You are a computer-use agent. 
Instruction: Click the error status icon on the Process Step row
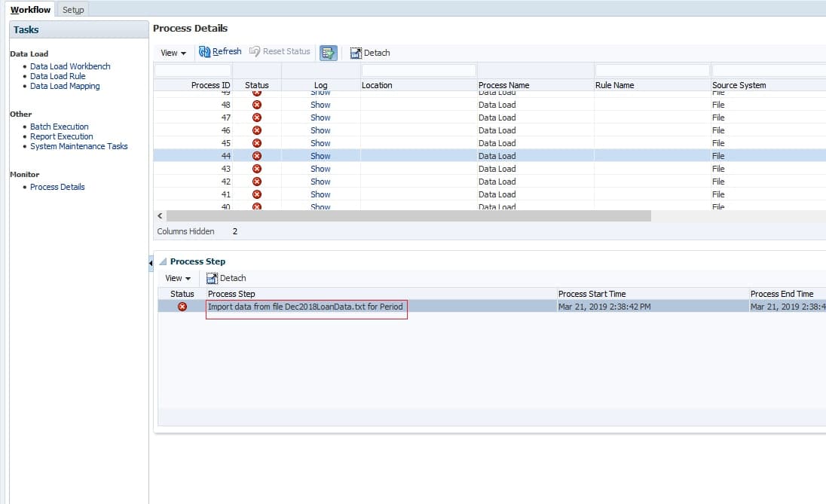(180, 307)
